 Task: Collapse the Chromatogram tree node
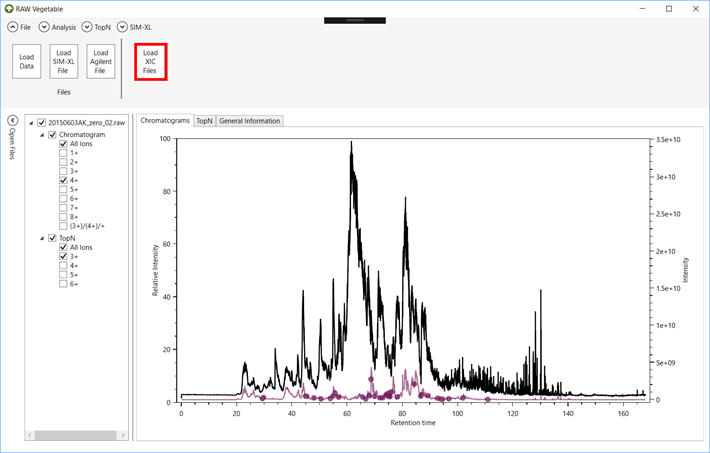42,135
